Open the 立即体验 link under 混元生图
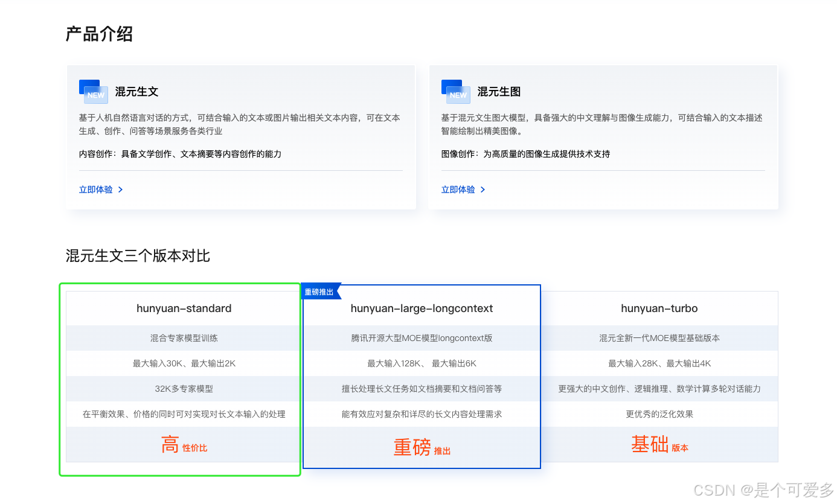The width and height of the screenshot is (837, 504). pos(458,190)
